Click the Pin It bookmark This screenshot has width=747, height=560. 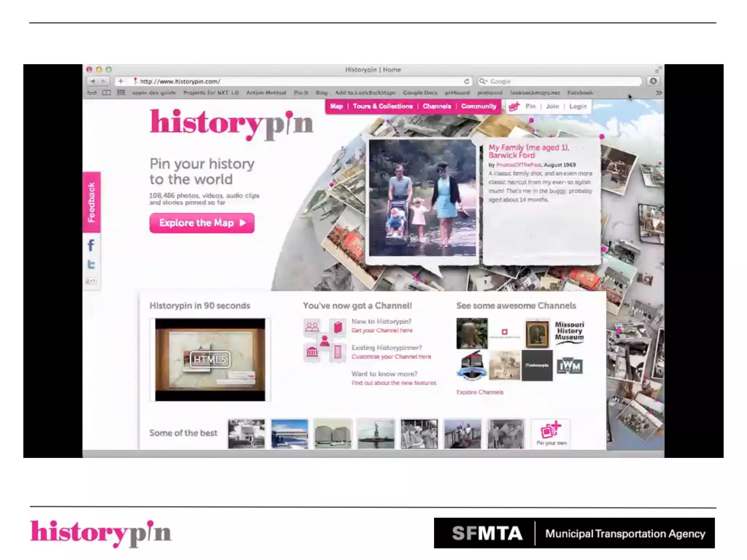click(301, 93)
